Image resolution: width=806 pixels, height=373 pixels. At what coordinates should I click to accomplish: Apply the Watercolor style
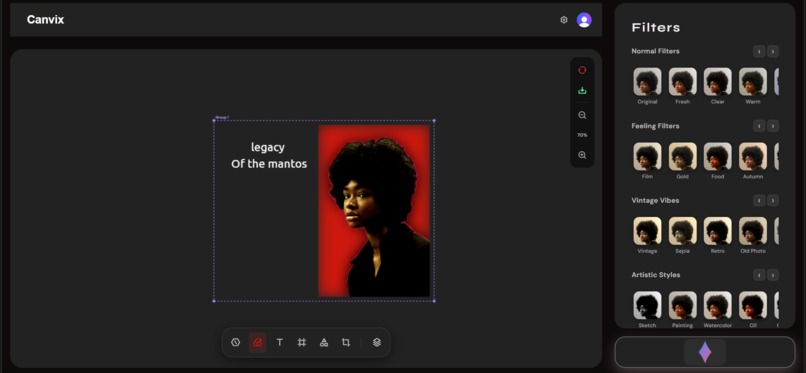click(718, 306)
